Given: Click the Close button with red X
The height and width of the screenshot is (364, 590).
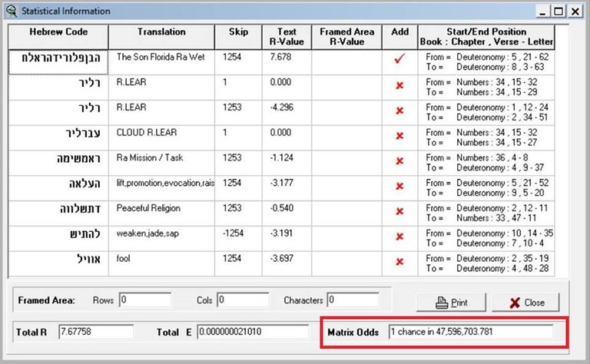Looking at the screenshot, I should 525,303.
